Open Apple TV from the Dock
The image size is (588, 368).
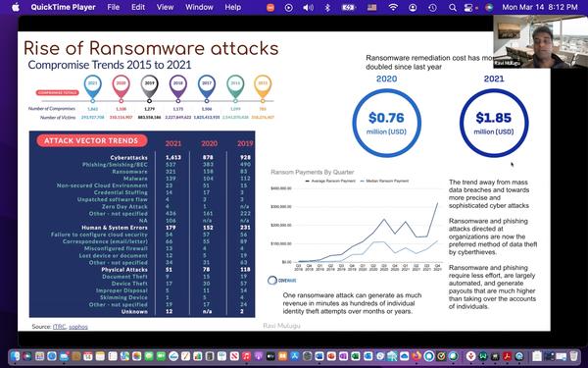click(x=270, y=356)
